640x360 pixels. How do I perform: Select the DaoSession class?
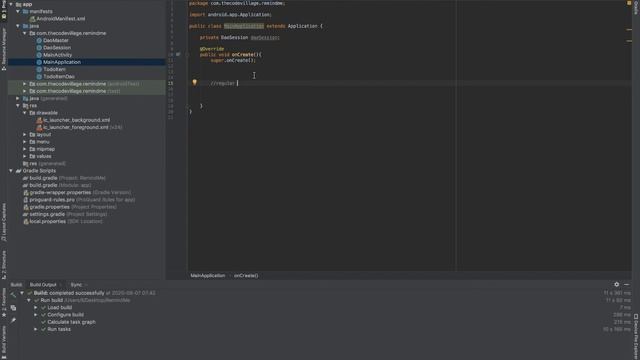[57, 48]
